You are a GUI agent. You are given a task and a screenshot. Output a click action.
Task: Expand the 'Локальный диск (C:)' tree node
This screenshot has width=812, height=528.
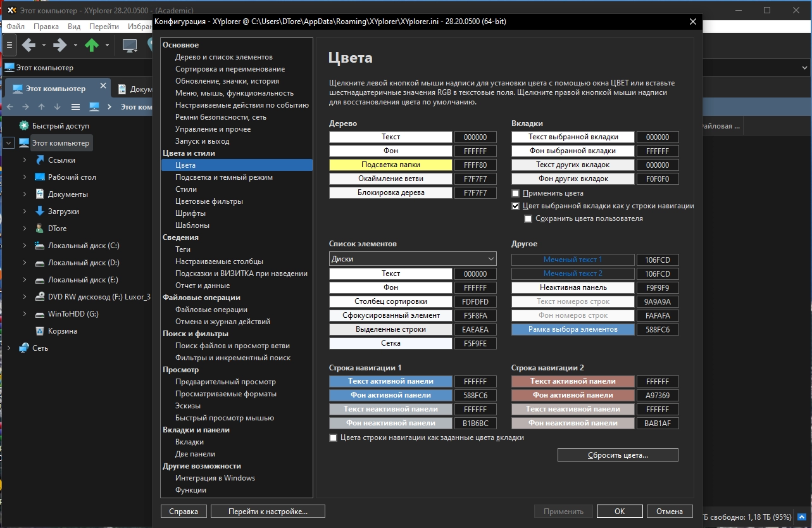point(25,246)
